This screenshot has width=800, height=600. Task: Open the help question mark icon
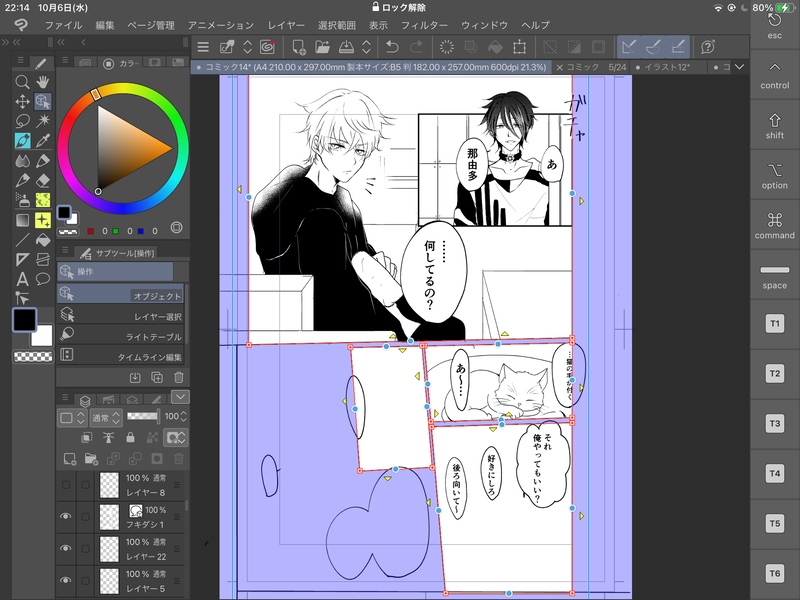[x=708, y=47]
